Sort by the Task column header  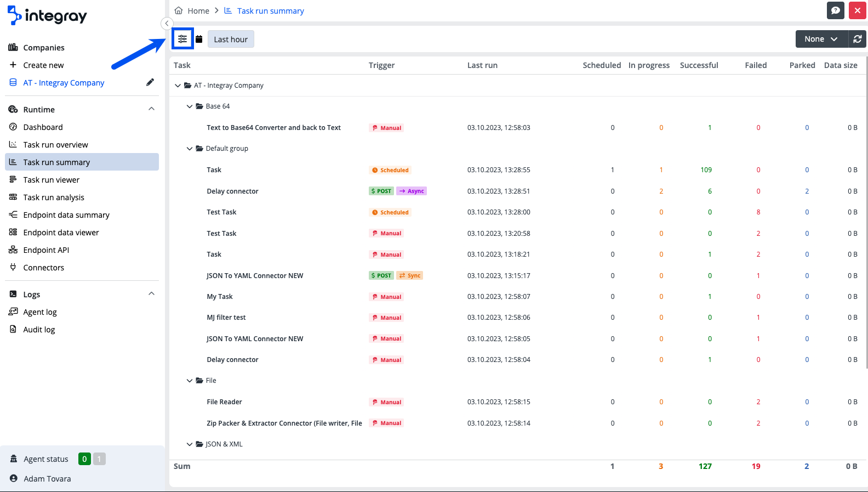tap(182, 65)
